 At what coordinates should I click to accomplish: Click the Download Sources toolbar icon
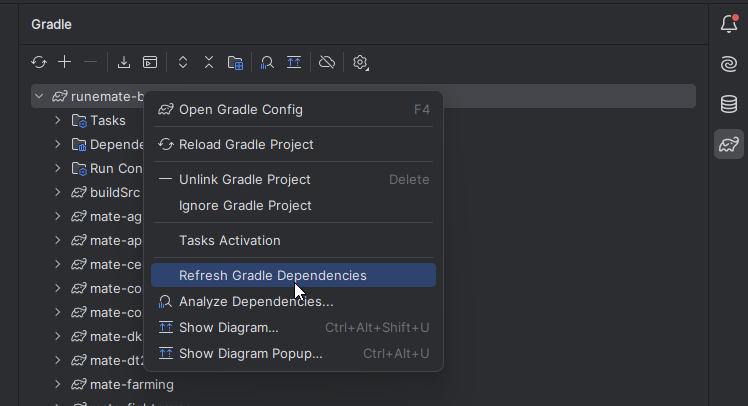124,62
